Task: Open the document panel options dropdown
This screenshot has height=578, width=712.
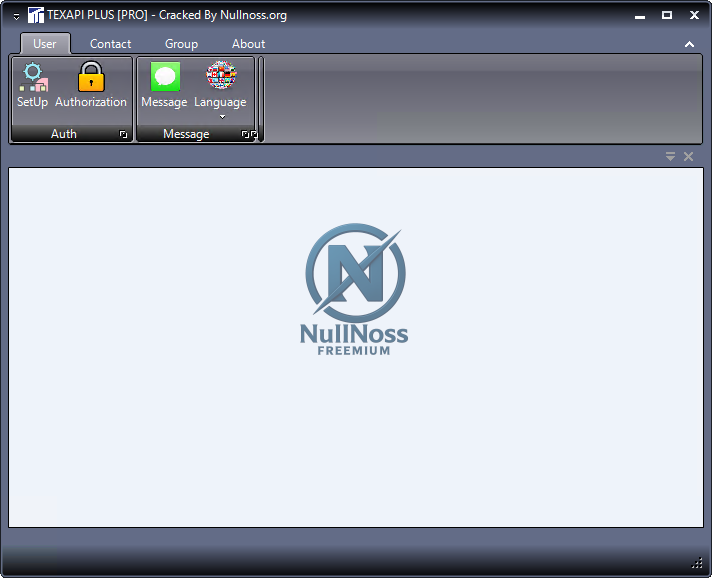Action: 671,156
